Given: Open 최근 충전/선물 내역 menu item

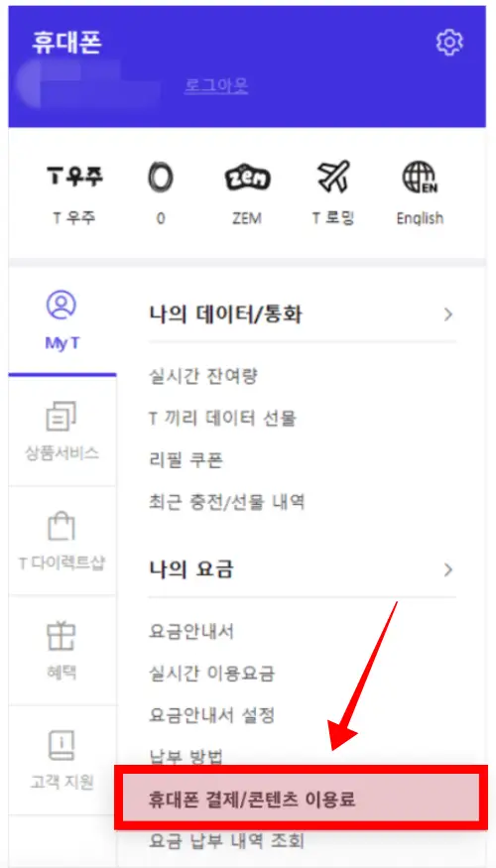Looking at the screenshot, I should 227,502.
